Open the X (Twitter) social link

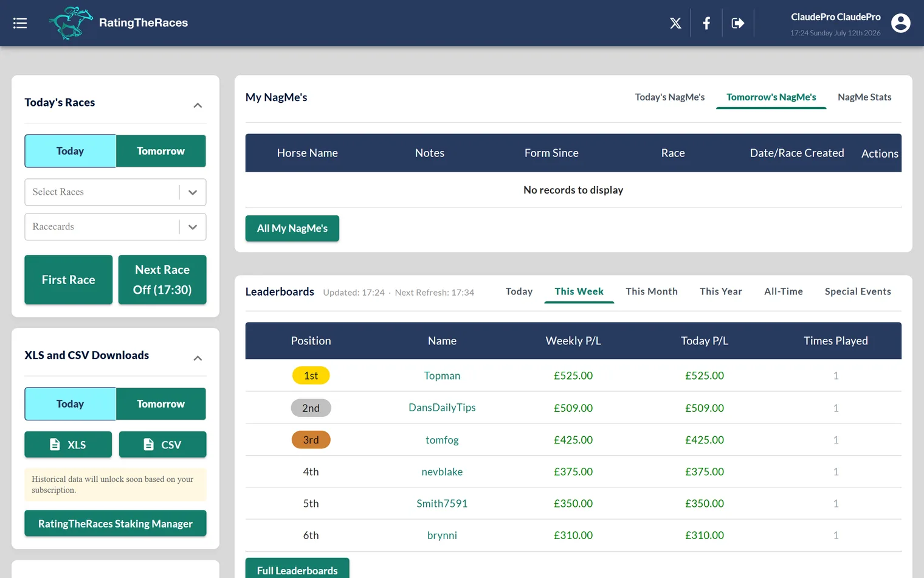(x=675, y=23)
